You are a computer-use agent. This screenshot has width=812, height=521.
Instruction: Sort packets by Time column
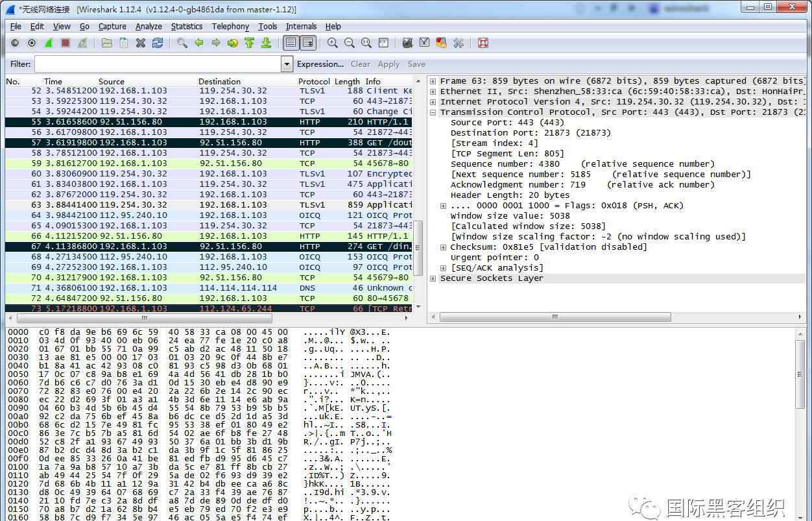click(53, 81)
